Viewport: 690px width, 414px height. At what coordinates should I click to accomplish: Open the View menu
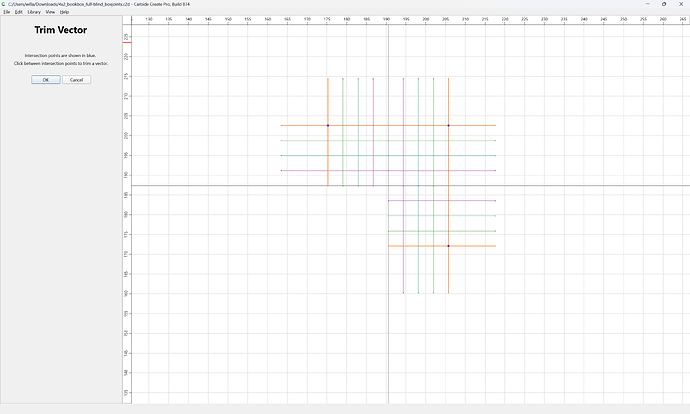[x=50, y=12]
